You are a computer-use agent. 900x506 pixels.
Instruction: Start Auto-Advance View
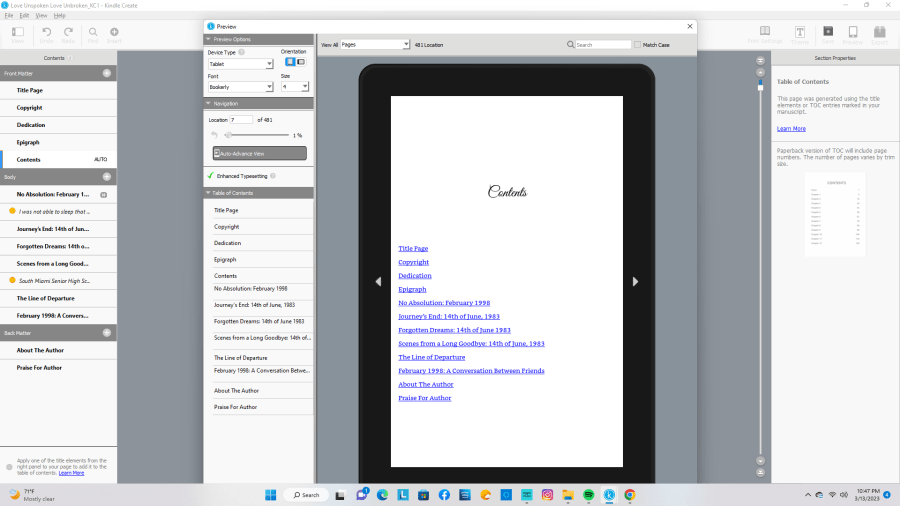pyautogui.click(x=260, y=153)
